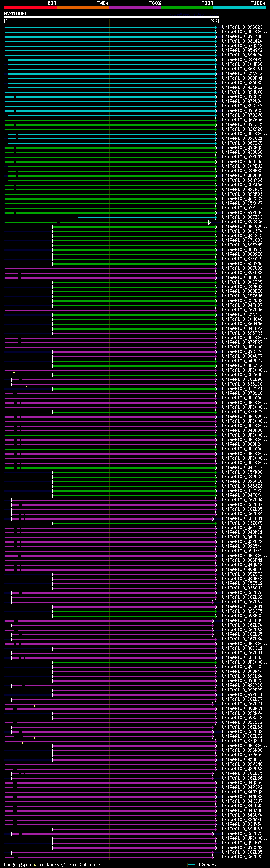Click the UniRef100_Q171C2 label
Image resolution: width=270 pixels, height=868 pixels.
pyautogui.click(x=242, y=723)
